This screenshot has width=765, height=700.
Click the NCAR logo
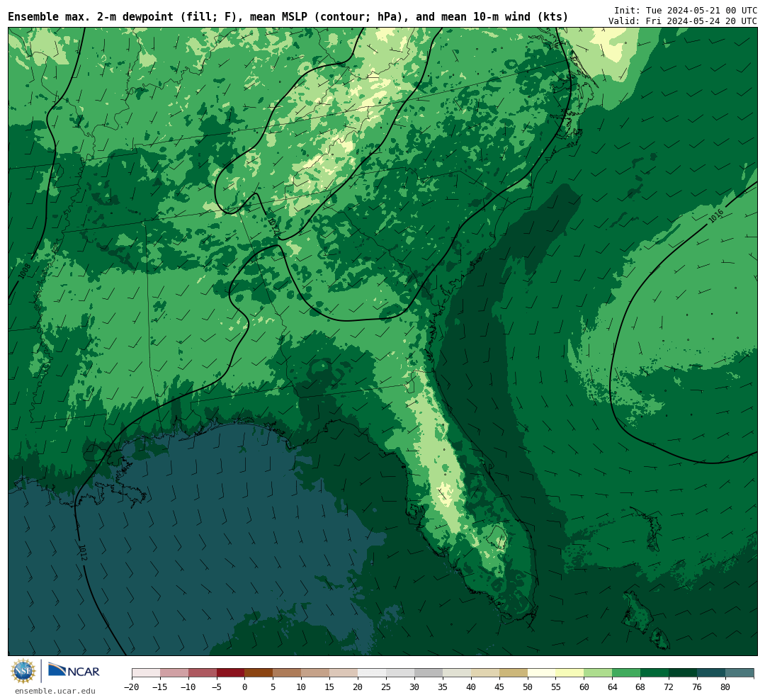tap(74, 670)
